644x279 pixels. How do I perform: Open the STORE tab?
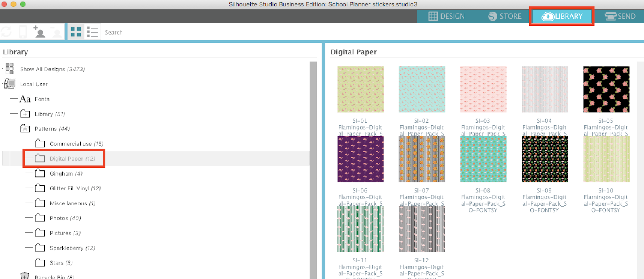pos(505,16)
